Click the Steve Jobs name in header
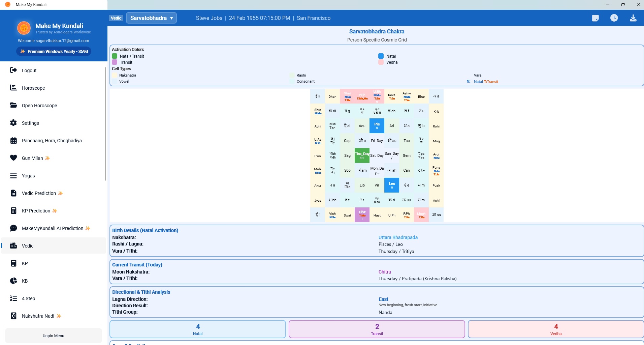The width and height of the screenshot is (644, 345). (209, 18)
